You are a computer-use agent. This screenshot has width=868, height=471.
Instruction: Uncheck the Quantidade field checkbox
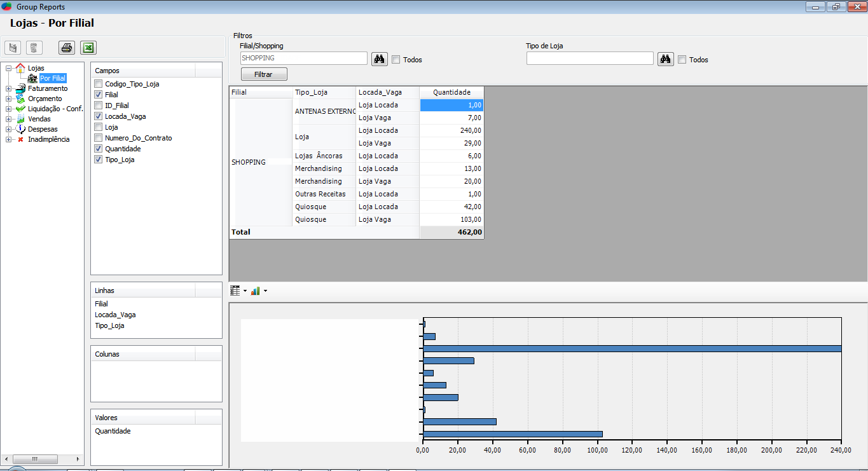coord(98,149)
